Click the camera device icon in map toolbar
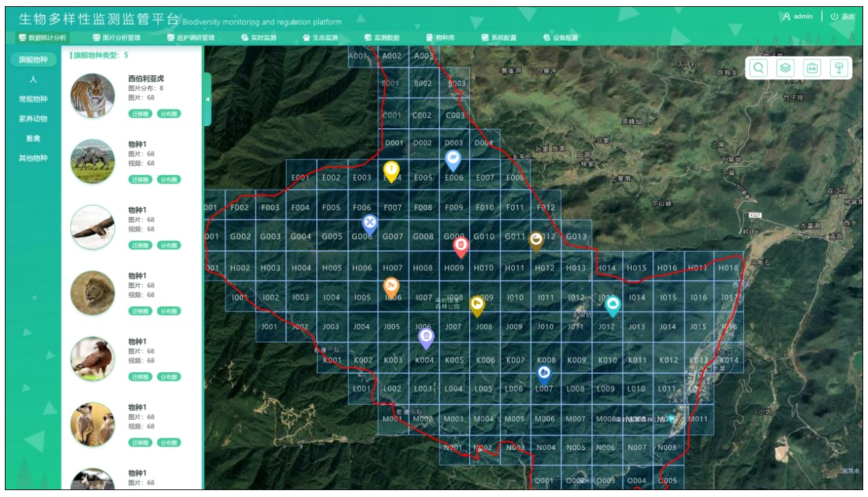Screen dimensions: 868x497 coord(812,68)
